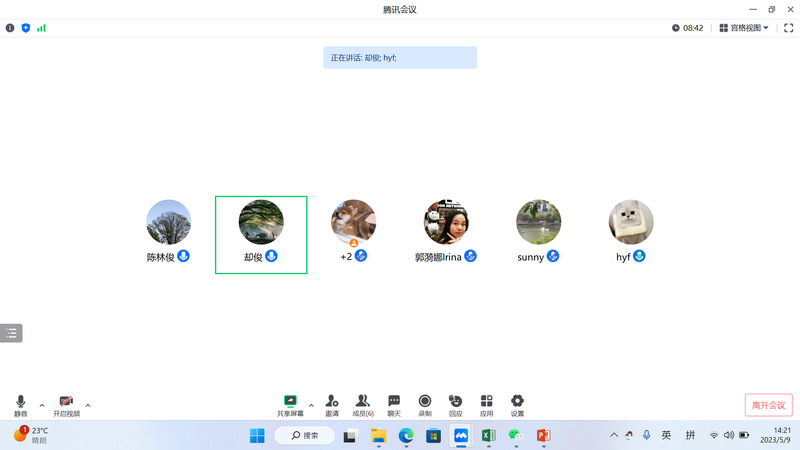Screen dimensions: 800x450
Task: Click the green network signal indicator
Action: [41, 28]
